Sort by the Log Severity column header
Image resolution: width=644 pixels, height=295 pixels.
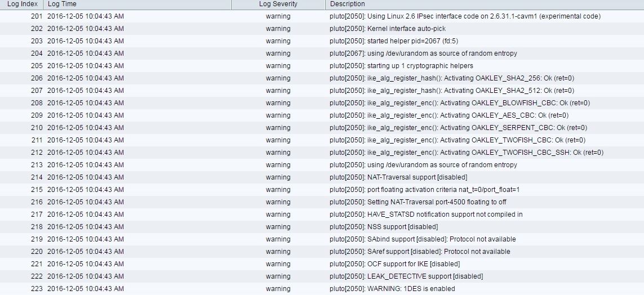click(x=278, y=4)
